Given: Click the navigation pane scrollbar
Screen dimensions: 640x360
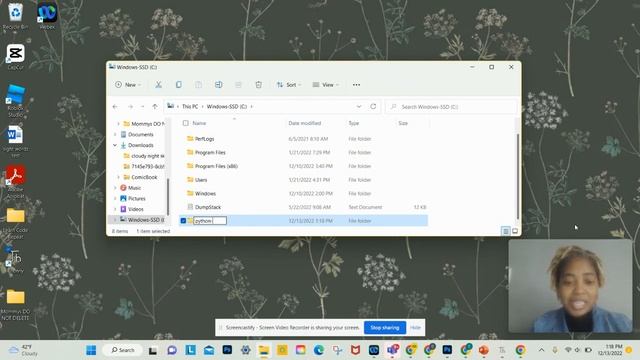Looking at the screenshot, I should click(x=168, y=197).
